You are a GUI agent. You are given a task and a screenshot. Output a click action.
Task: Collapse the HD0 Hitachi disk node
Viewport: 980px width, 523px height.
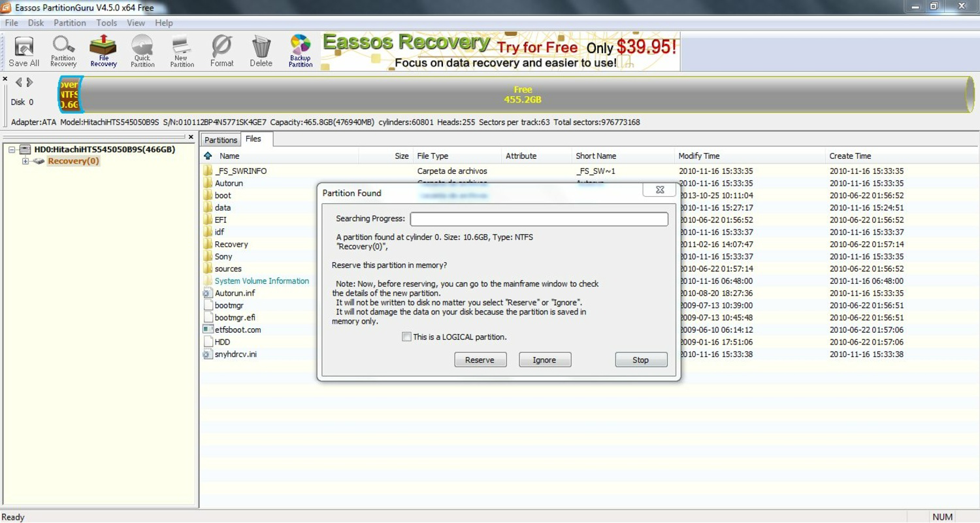(x=12, y=150)
